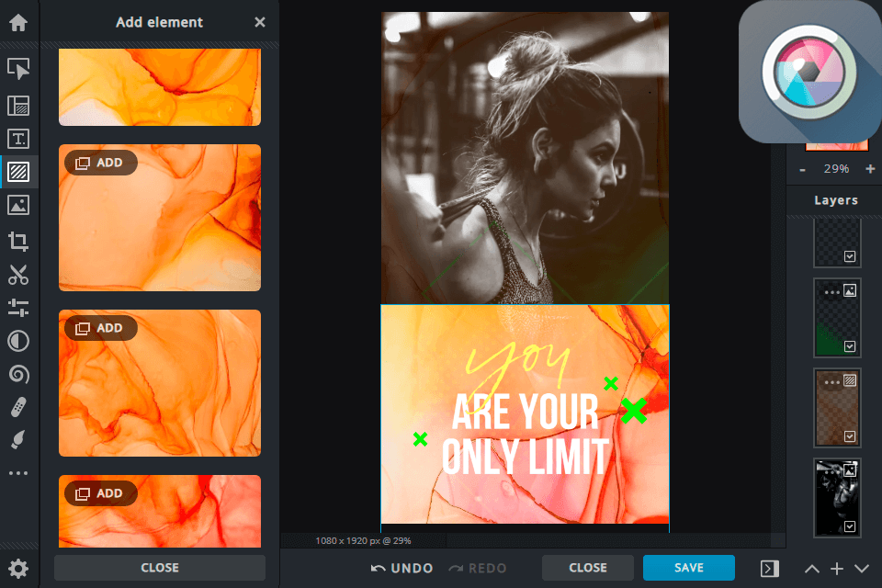882x588 pixels.
Task: Select the Text tool
Action: [18, 139]
